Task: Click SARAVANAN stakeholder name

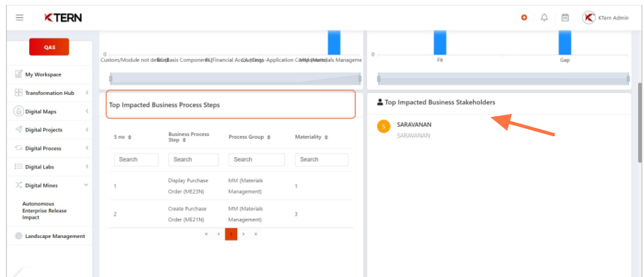Action: tap(414, 125)
